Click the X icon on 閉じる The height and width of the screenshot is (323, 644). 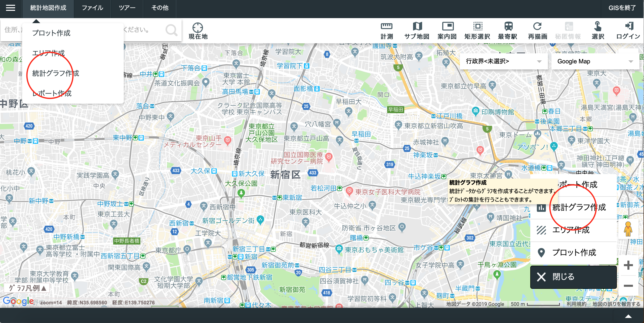point(541,277)
